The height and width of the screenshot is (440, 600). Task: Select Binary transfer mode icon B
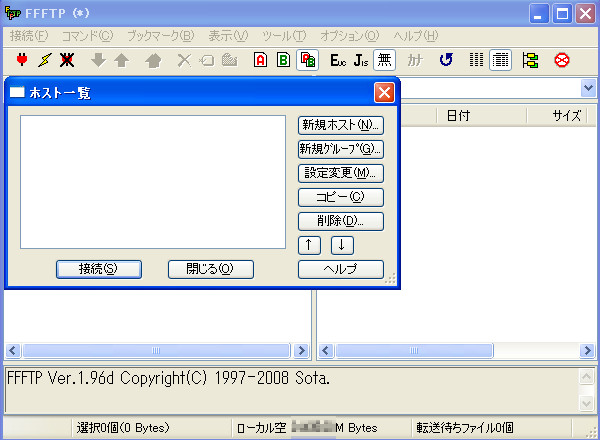(284, 60)
